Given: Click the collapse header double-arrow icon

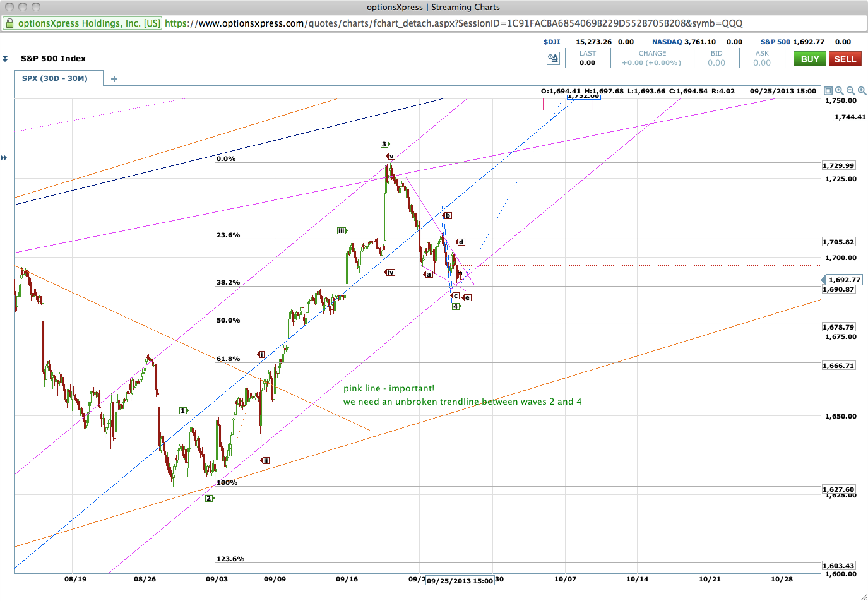Looking at the screenshot, I should [x=5, y=57].
